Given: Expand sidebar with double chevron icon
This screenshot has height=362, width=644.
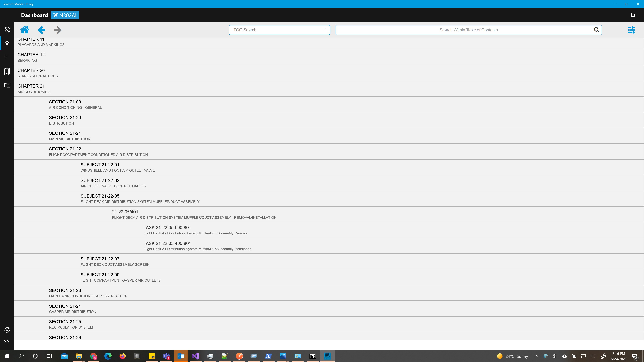Looking at the screenshot, I should [x=7, y=342].
